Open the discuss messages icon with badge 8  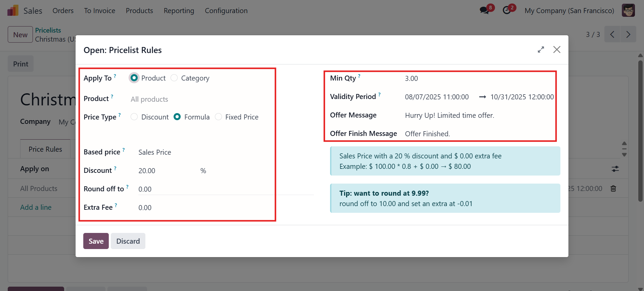tap(485, 10)
